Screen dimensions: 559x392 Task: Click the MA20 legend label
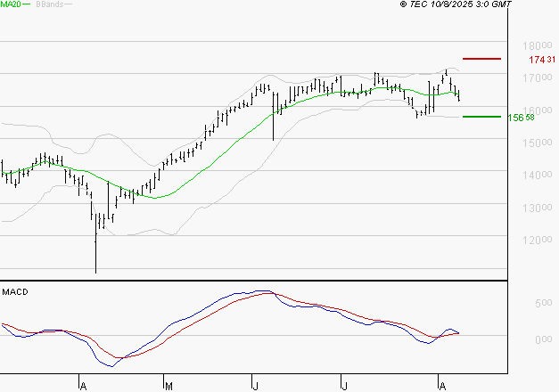pyautogui.click(x=11, y=4)
